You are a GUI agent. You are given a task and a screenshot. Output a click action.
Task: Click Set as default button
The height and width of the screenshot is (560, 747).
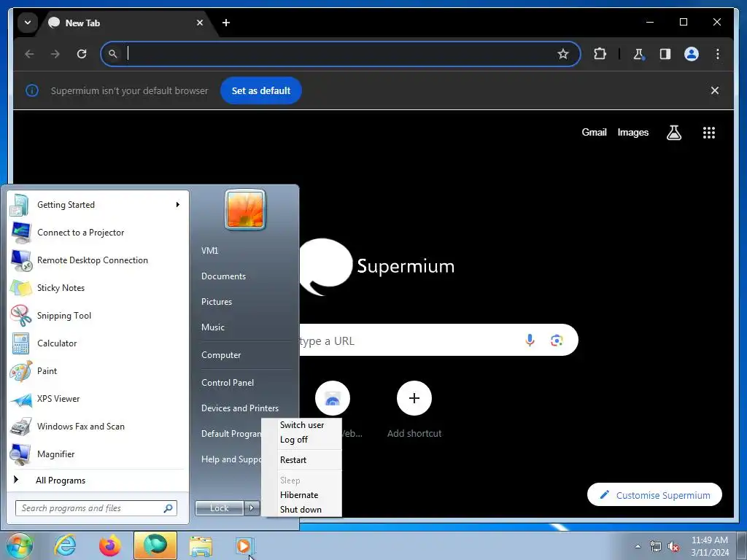click(x=260, y=90)
